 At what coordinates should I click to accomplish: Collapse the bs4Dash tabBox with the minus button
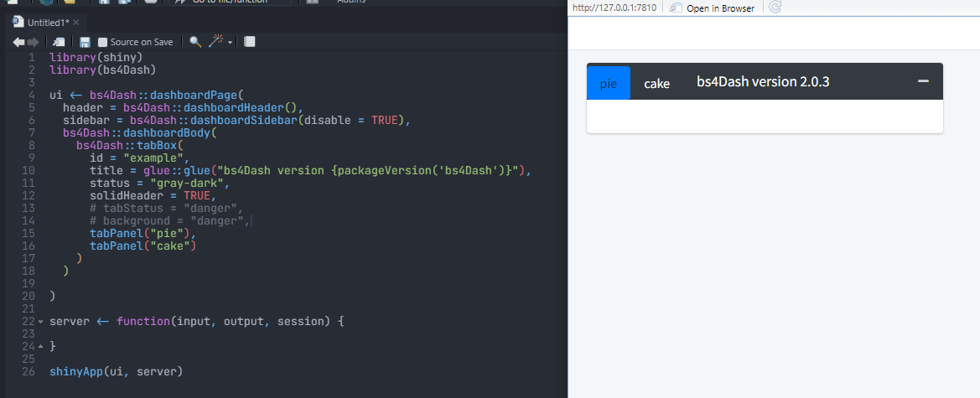pos(923,82)
